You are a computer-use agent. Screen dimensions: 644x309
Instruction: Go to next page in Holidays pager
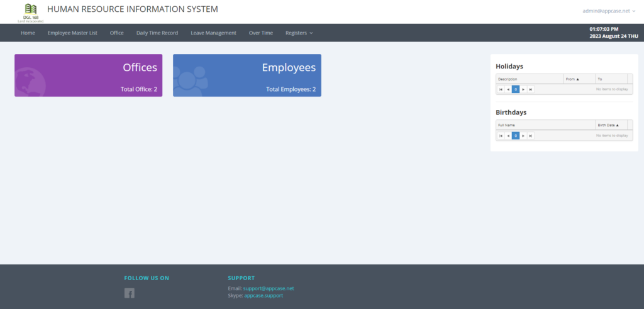click(x=523, y=89)
